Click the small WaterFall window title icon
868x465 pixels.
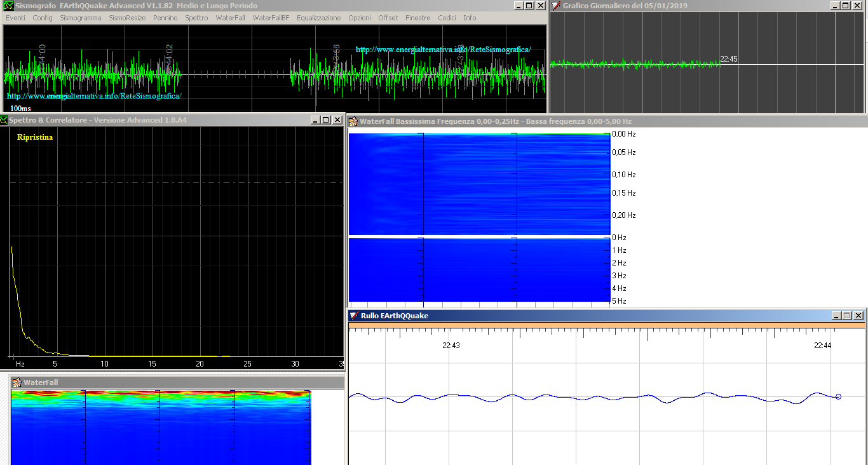pyautogui.click(x=17, y=382)
